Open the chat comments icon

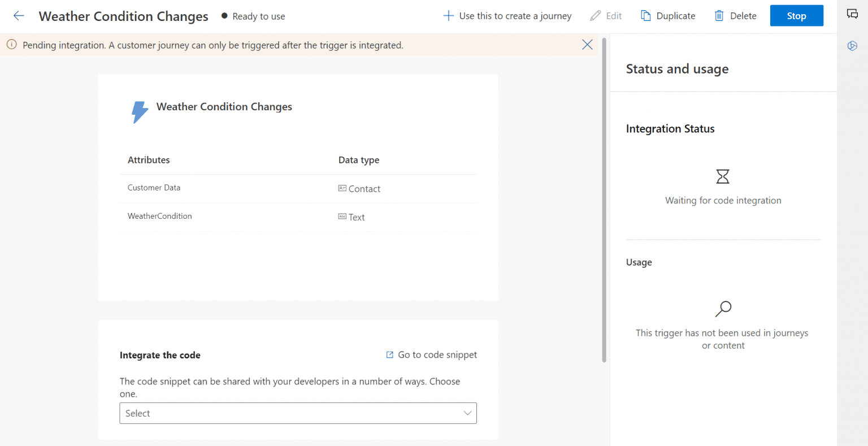852,14
